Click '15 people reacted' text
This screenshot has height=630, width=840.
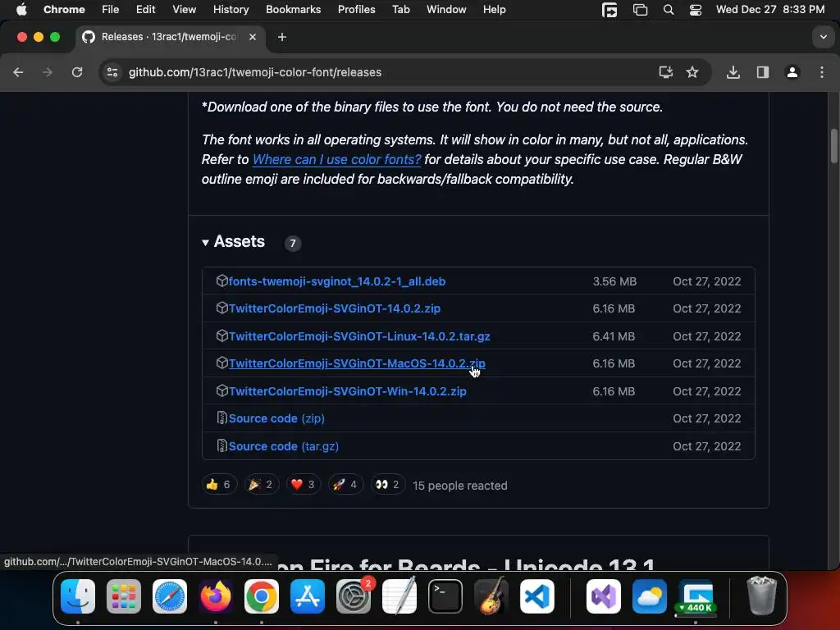[459, 486]
